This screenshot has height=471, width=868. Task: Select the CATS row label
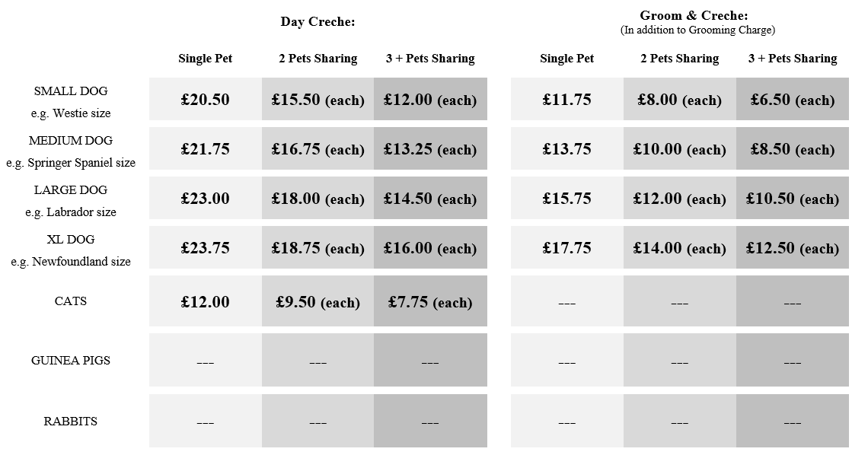[x=71, y=301]
